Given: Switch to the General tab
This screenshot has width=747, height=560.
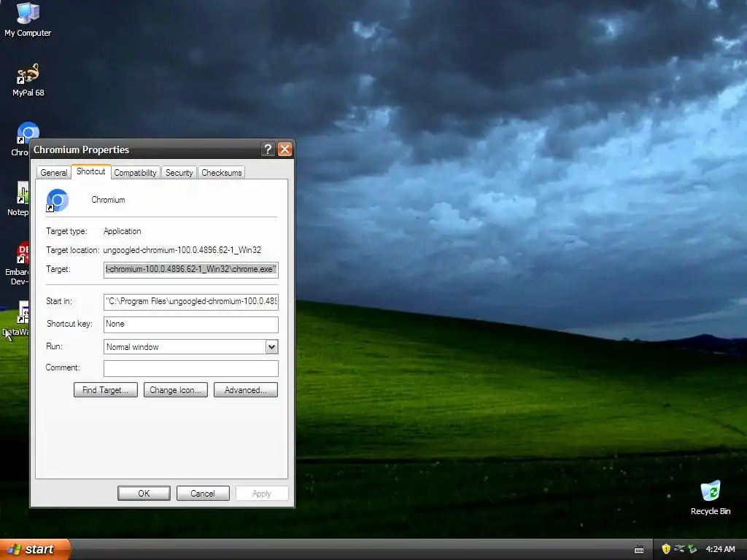Looking at the screenshot, I should click(54, 172).
